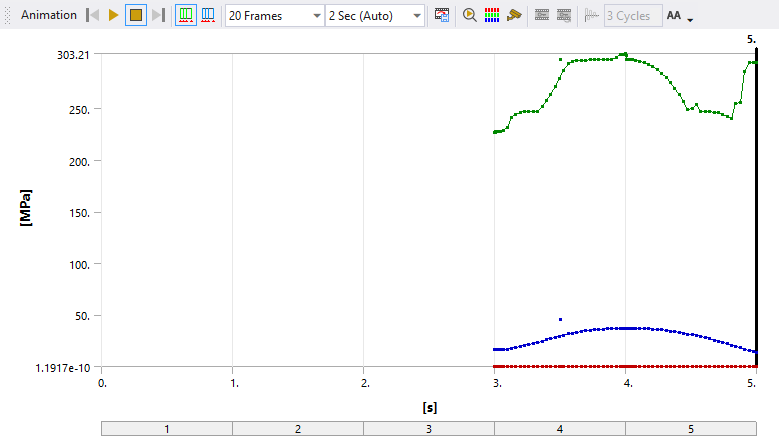Open the 20 Frames dropdown
Viewport: 779px width, 448px height.
pyautogui.click(x=274, y=16)
